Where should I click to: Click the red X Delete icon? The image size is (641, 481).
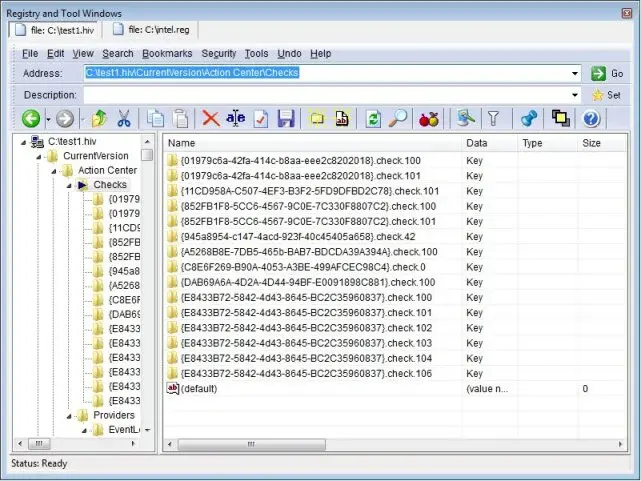211,119
